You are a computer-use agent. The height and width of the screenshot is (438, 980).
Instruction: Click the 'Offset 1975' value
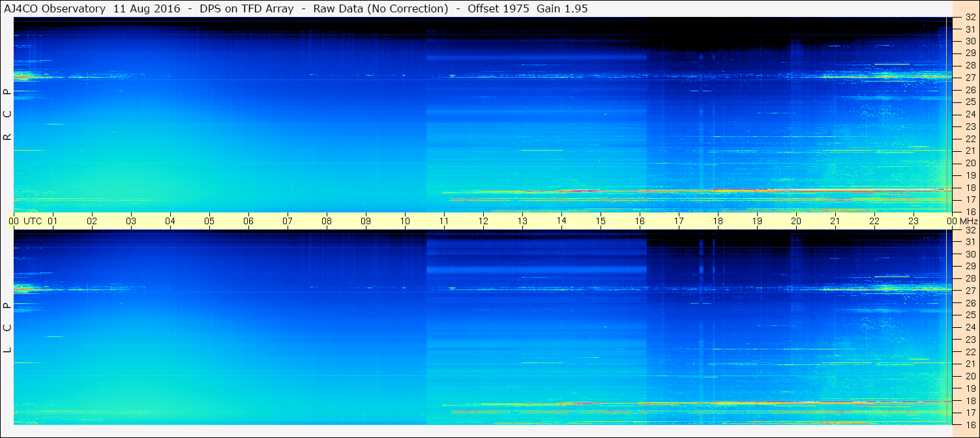click(x=498, y=8)
